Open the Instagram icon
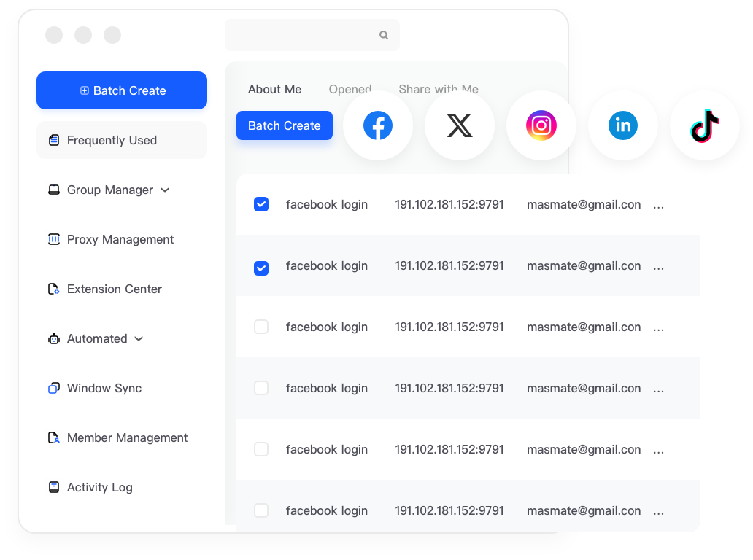Viewport: 753px width, 560px height. [x=541, y=125]
